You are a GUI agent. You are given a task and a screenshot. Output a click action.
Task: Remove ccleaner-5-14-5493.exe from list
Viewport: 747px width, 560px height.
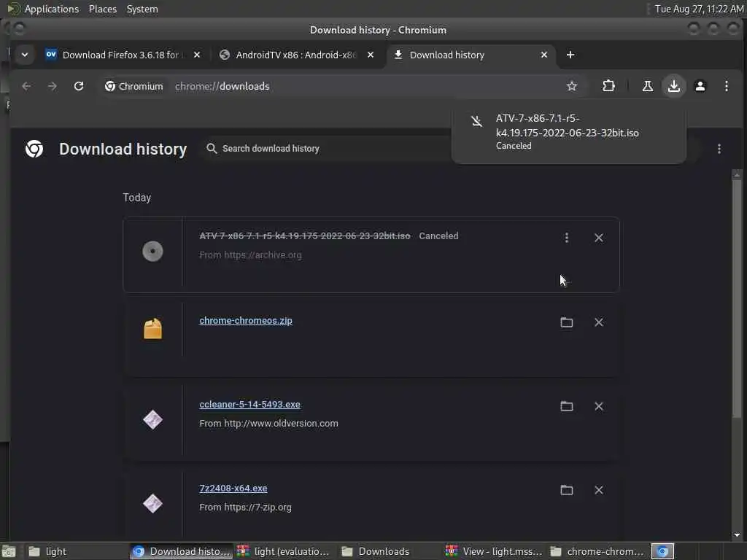click(x=599, y=406)
